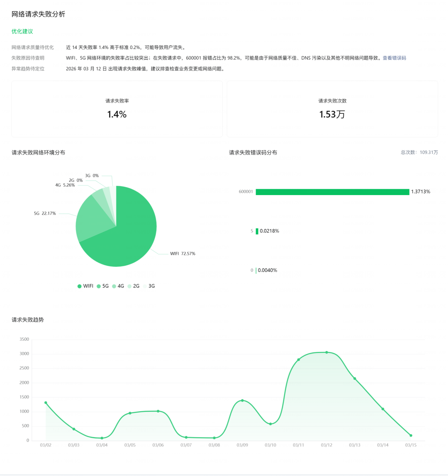Click the 03/12 peak point on trend line
The height and width of the screenshot is (476, 448).
(x=326, y=352)
